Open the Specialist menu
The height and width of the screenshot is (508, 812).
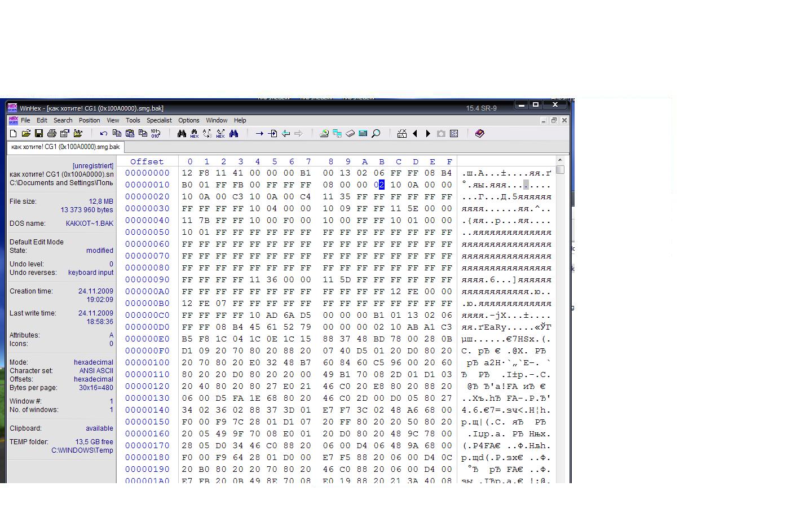159,120
